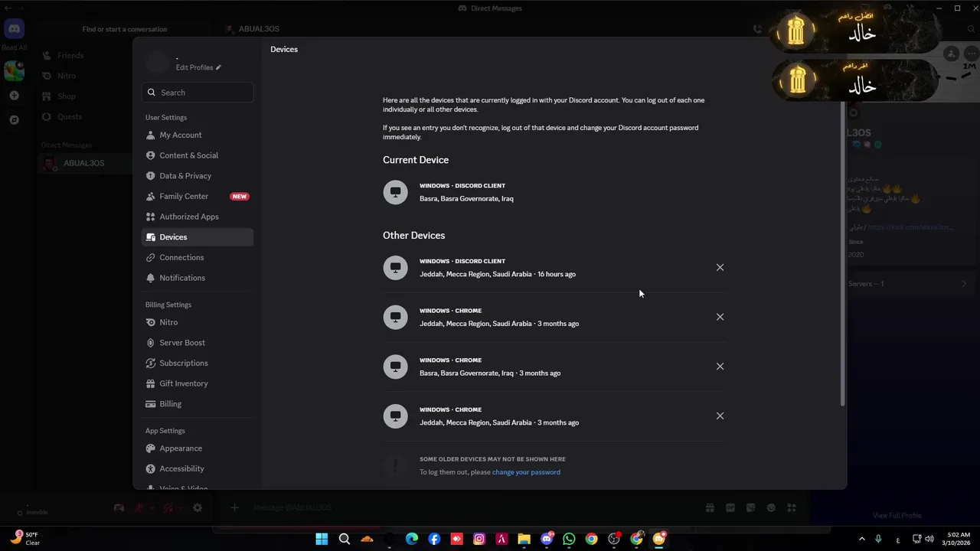The height and width of the screenshot is (551, 980).
Task: Open Discord taskbar icon
Action: (x=547, y=539)
